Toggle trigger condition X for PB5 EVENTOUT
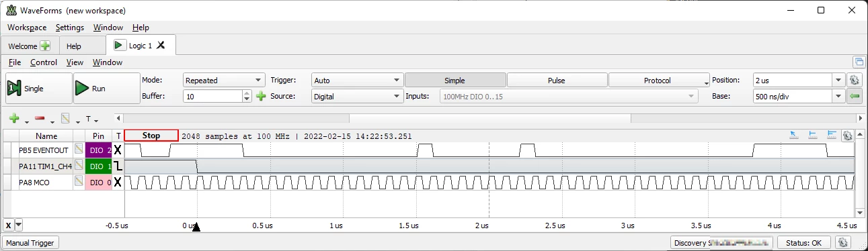This screenshot has width=868, height=251. [118, 150]
